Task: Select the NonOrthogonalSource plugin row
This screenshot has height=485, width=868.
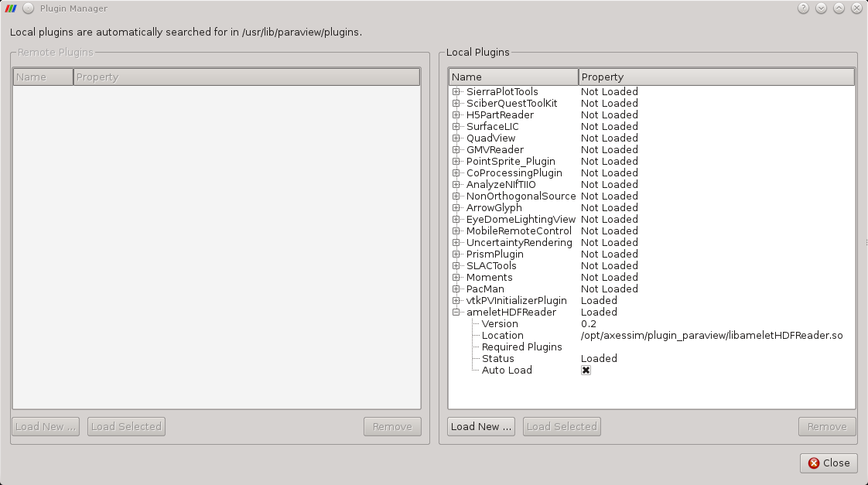Action: (651, 196)
